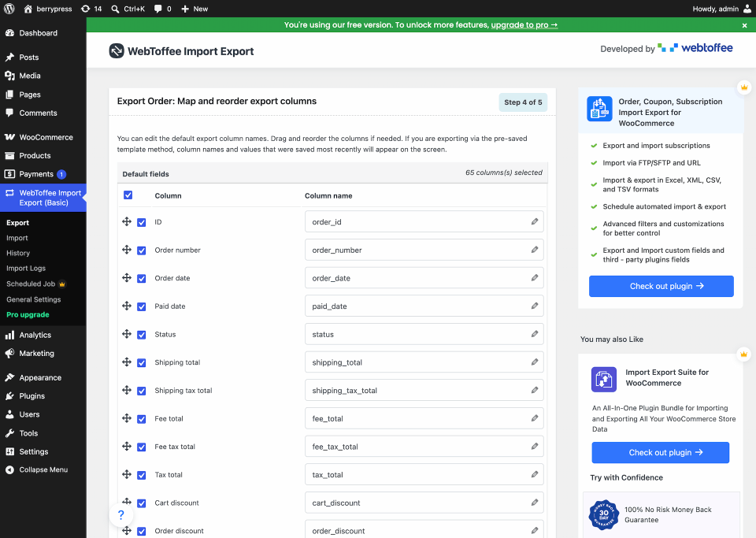Viewport: 756px width, 538px height.
Task: Open the 14 pending updates icon
Action: tap(85, 9)
